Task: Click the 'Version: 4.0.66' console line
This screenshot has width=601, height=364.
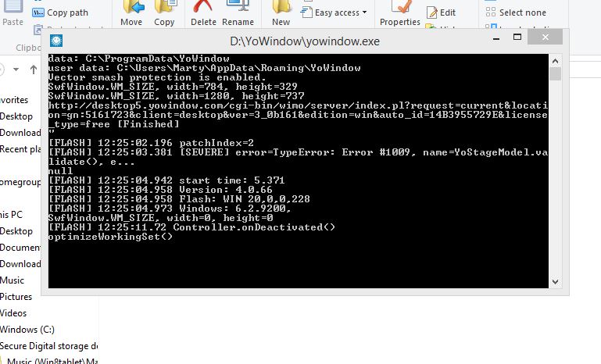Action: [160, 190]
